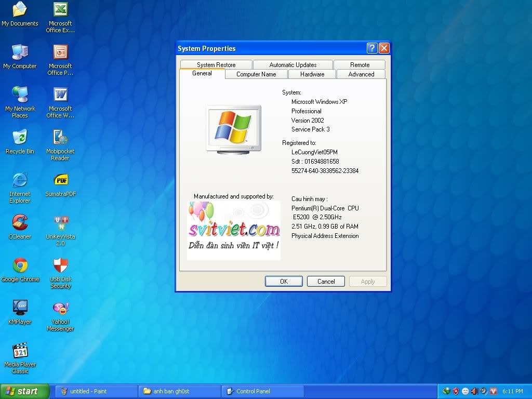Click the Windows XP monitor logo image
This screenshot has width=532, height=399.
coord(234,130)
